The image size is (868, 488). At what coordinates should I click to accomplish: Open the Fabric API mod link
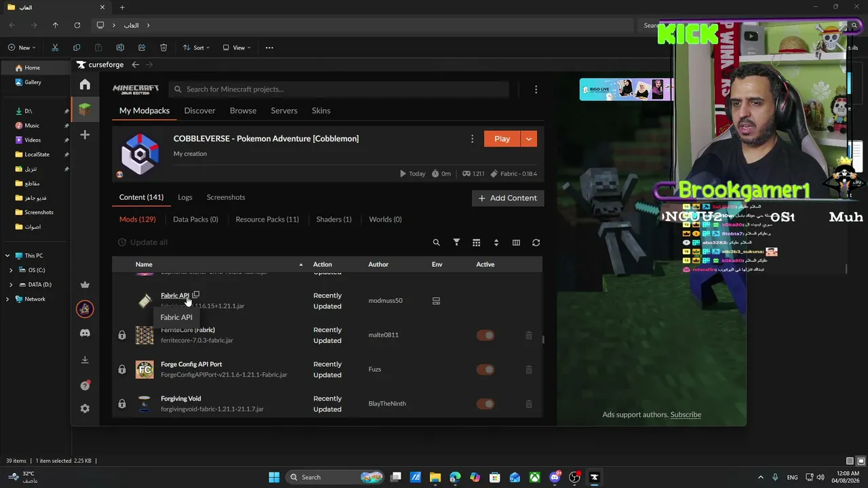point(175,296)
